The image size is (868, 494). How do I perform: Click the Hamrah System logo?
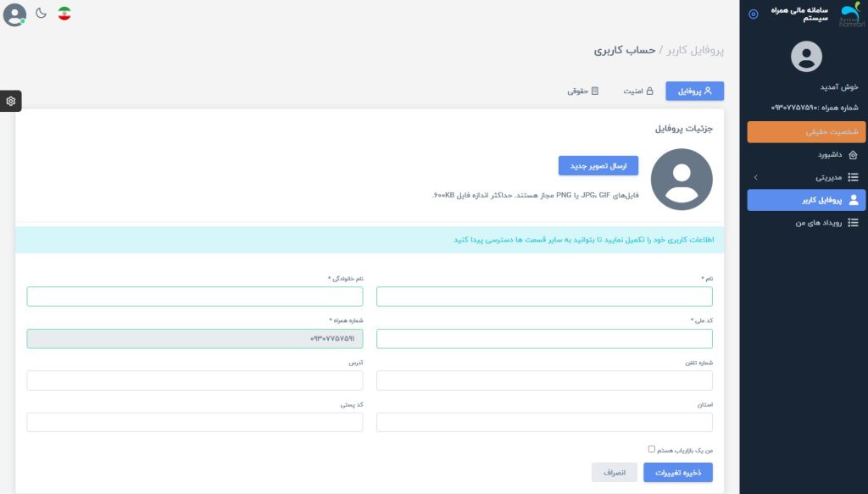click(848, 14)
